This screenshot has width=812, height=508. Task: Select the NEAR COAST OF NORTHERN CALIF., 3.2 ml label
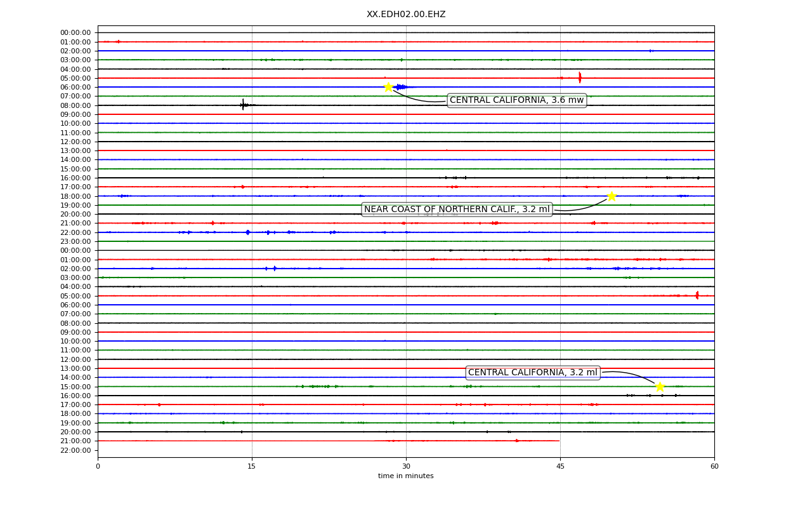pyautogui.click(x=457, y=210)
